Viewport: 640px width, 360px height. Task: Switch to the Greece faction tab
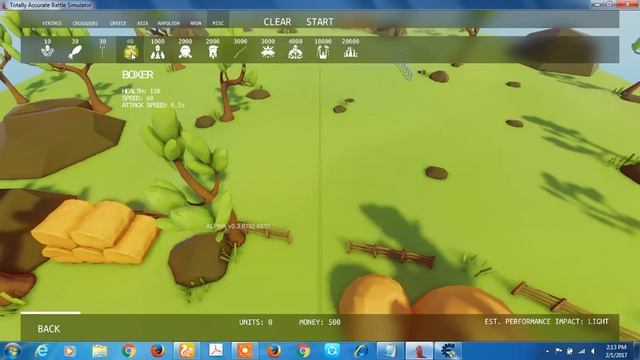coord(118,23)
